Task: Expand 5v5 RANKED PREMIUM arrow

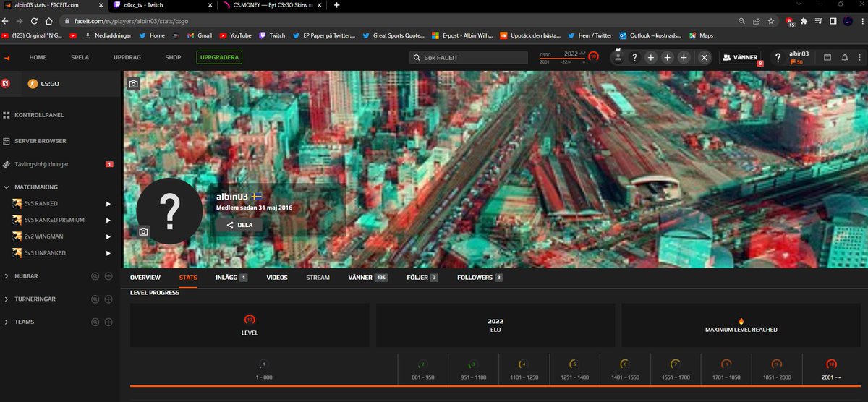Action: [108, 220]
